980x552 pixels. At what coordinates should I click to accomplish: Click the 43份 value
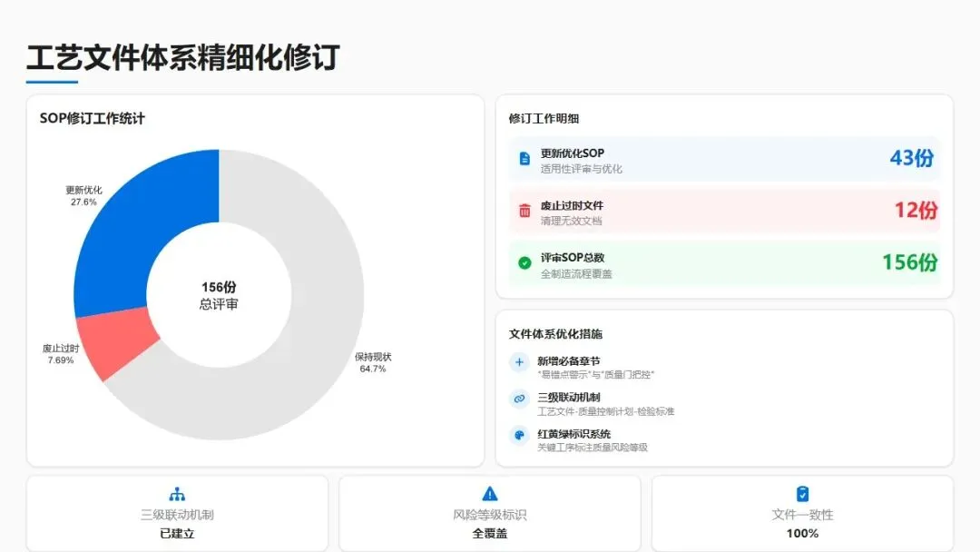[912, 158]
